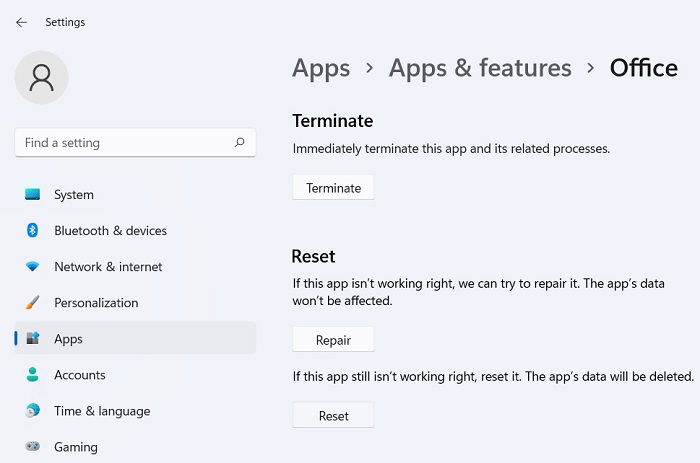This screenshot has width=700, height=463.
Task: Click the Gaming controller icon
Action: point(33,447)
